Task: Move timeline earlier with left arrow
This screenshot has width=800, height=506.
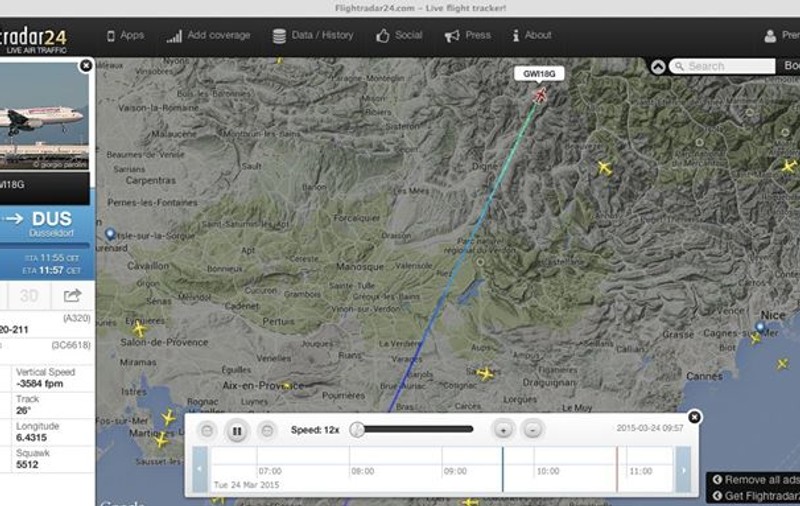Action: [x=201, y=469]
